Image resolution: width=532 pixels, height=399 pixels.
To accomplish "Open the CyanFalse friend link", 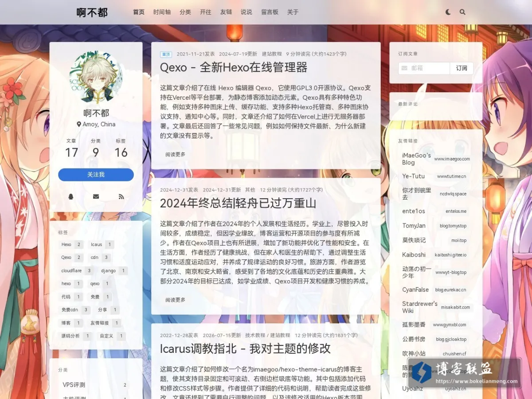I will (436, 289).
